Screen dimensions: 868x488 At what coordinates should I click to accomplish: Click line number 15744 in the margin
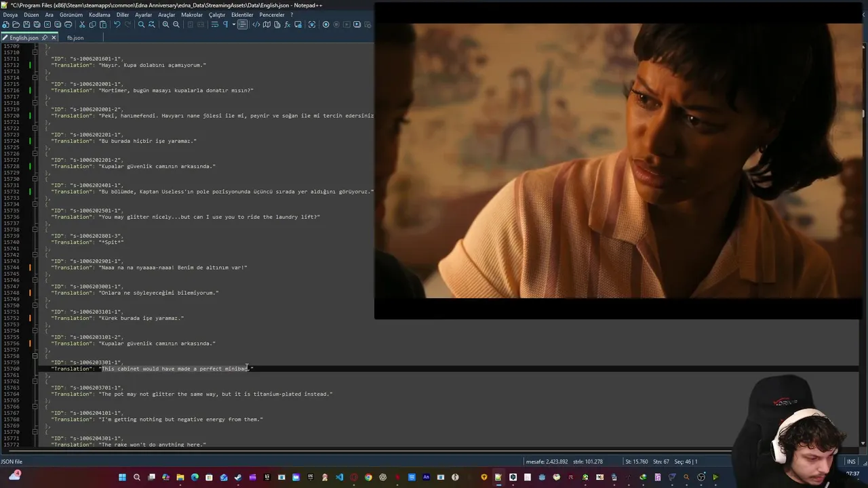[11, 268]
